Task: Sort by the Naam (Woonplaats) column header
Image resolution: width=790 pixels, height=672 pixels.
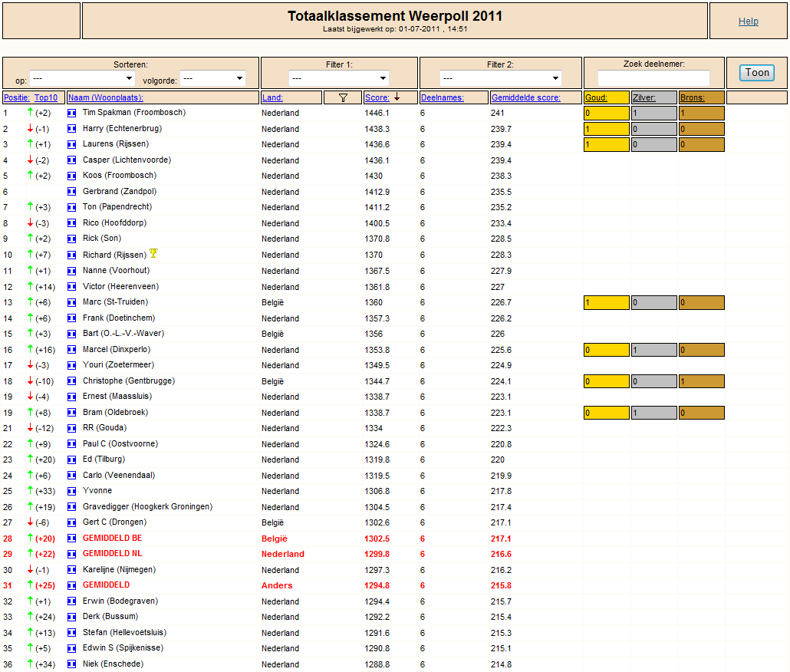Action: pos(106,97)
